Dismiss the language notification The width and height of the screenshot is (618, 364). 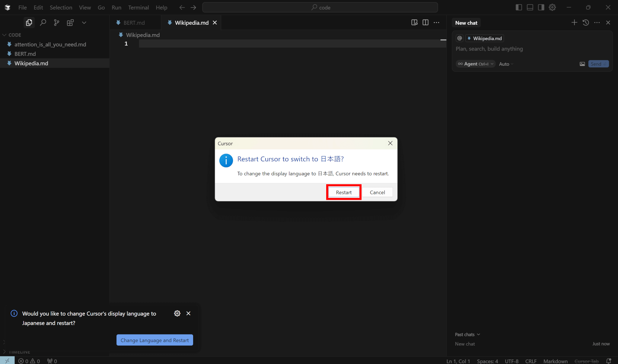(x=188, y=313)
